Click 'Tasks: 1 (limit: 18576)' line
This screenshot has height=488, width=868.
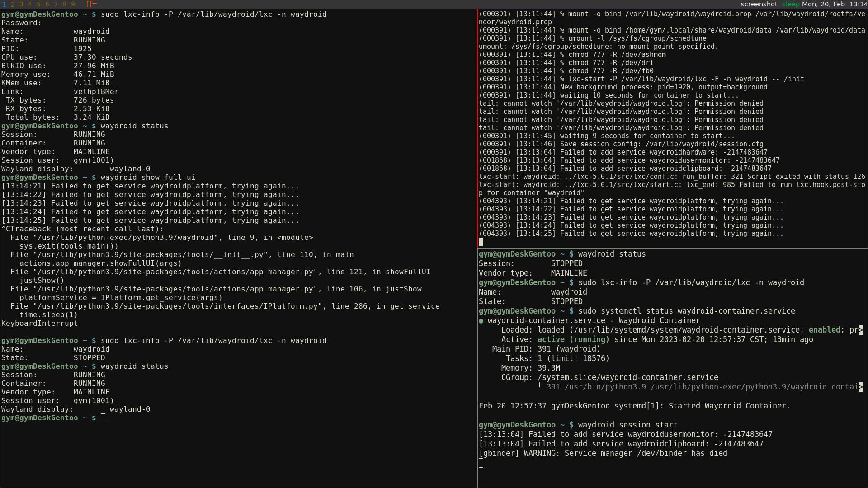click(558, 358)
